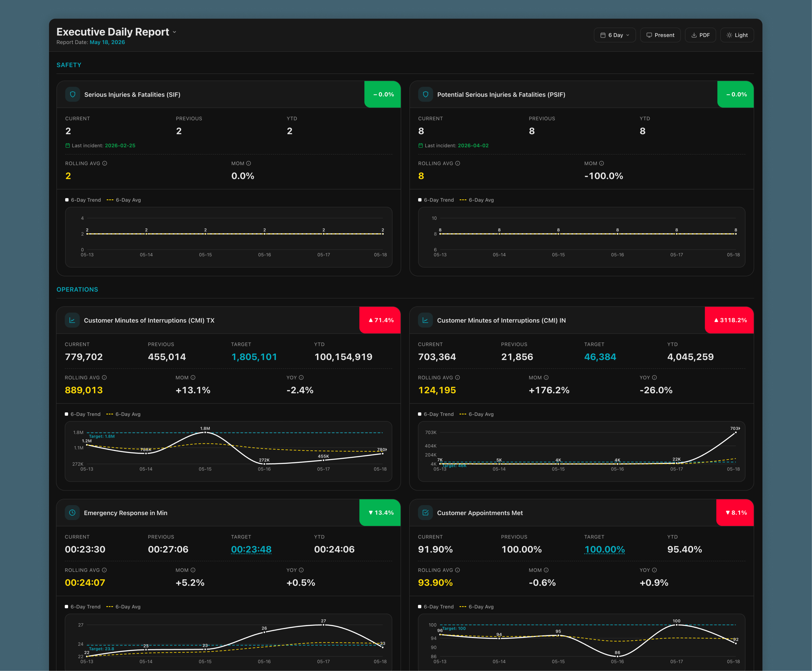Toggle 6-Day Trend legend on SIF chart
Image resolution: width=812 pixels, height=671 pixels.
(83, 200)
